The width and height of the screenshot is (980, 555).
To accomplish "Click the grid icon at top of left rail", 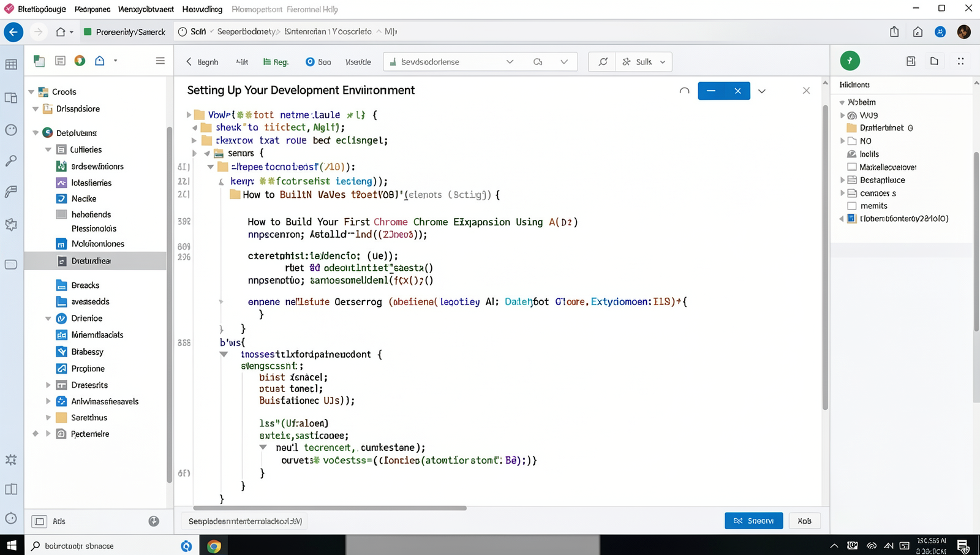I will pos(11,64).
